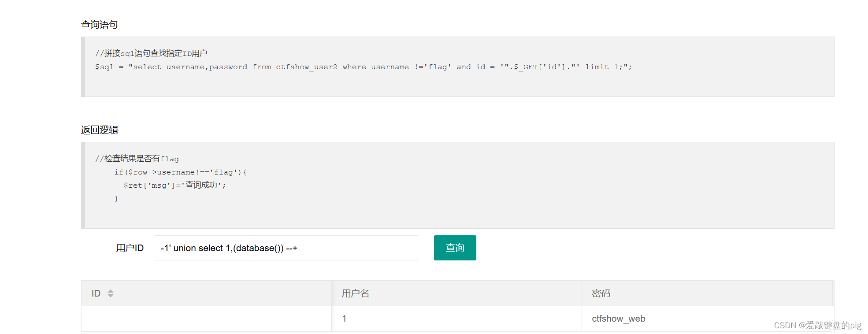Click the 密码 column header
Viewport: 868px width, 334px height.
point(707,293)
